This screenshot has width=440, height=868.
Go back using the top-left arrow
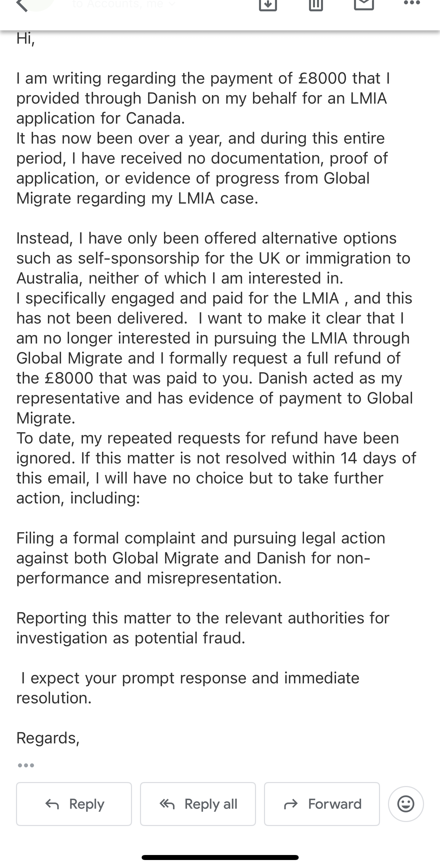(22, 5)
